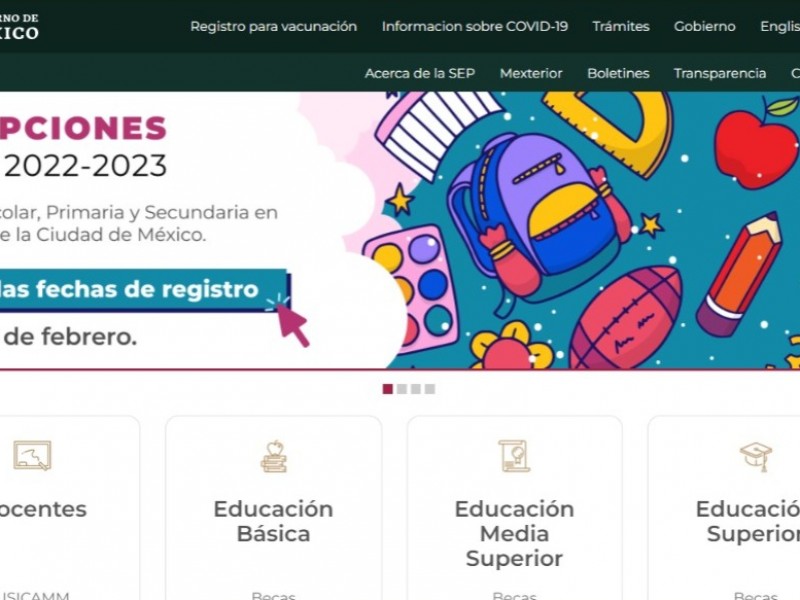This screenshot has width=800, height=600.
Task: Click the fechas de registro banner button
Action: point(145,290)
